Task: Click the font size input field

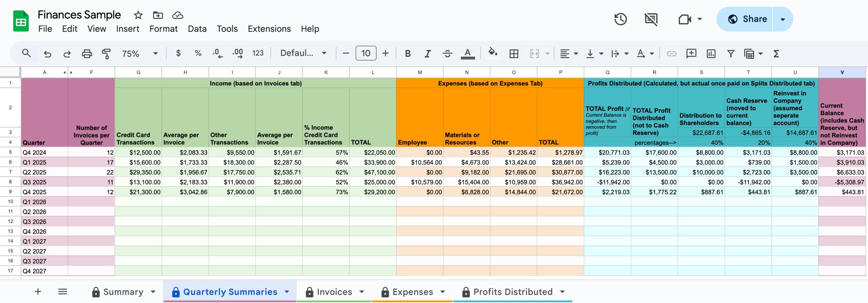Action: pyautogui.click(x=365, y=54)
